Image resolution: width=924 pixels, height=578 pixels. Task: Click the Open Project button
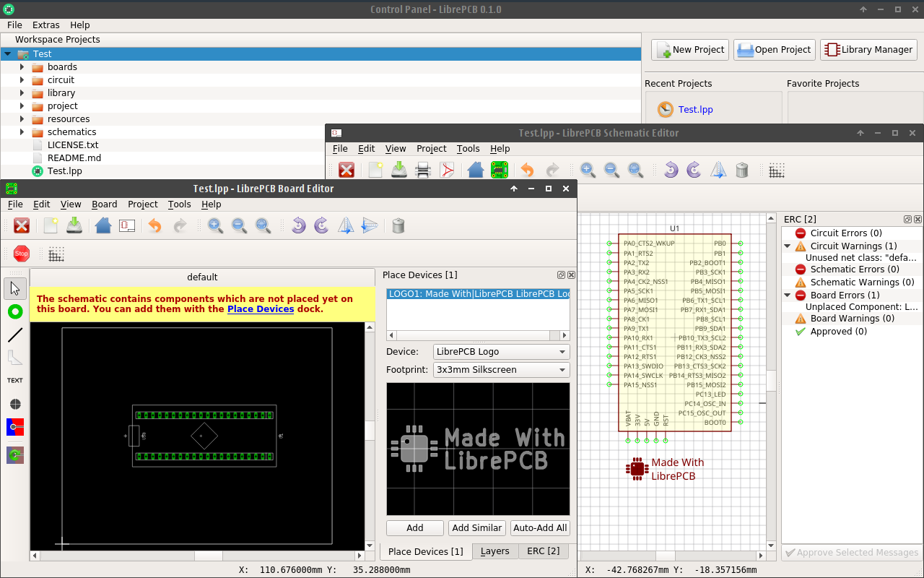click(775, 50)
